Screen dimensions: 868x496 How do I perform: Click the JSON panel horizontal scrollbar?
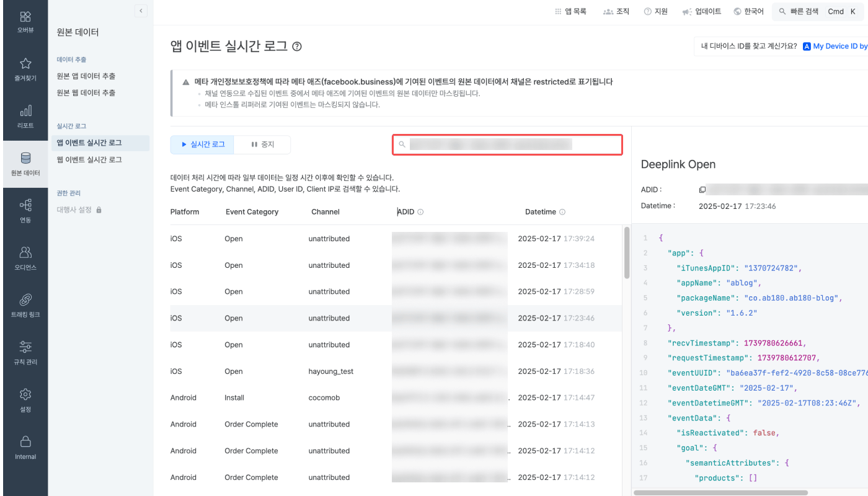click(x=721, y=492)
